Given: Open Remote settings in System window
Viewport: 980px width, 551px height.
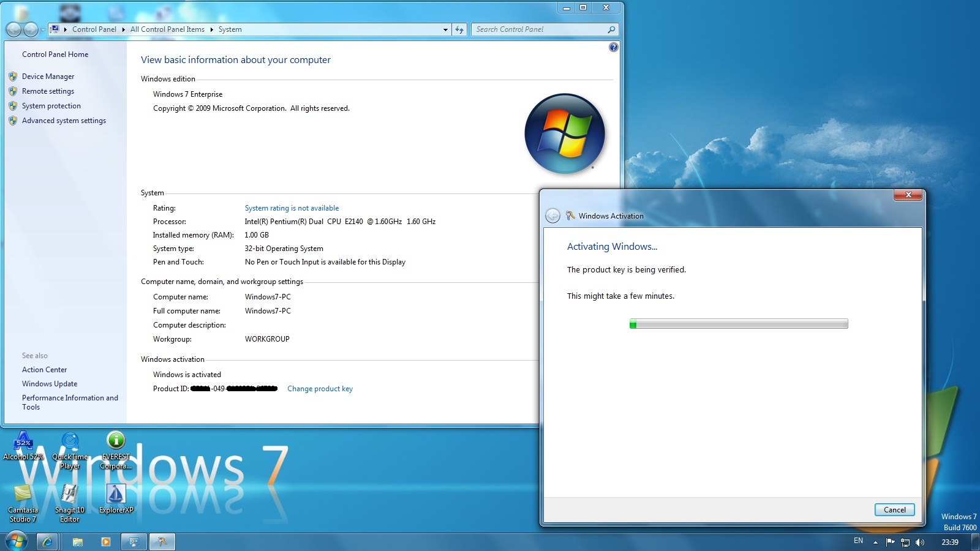Looking at the screenshot, I should 48,91.
